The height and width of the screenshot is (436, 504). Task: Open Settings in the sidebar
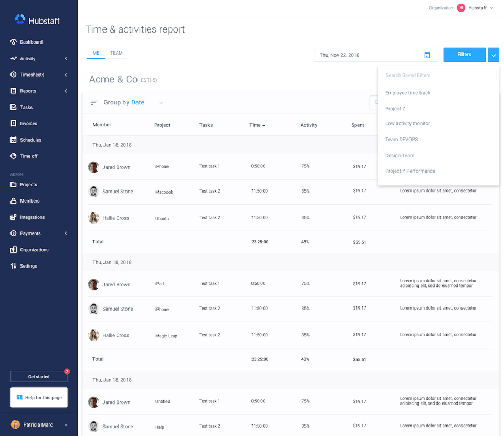click(x=28, y=266)
